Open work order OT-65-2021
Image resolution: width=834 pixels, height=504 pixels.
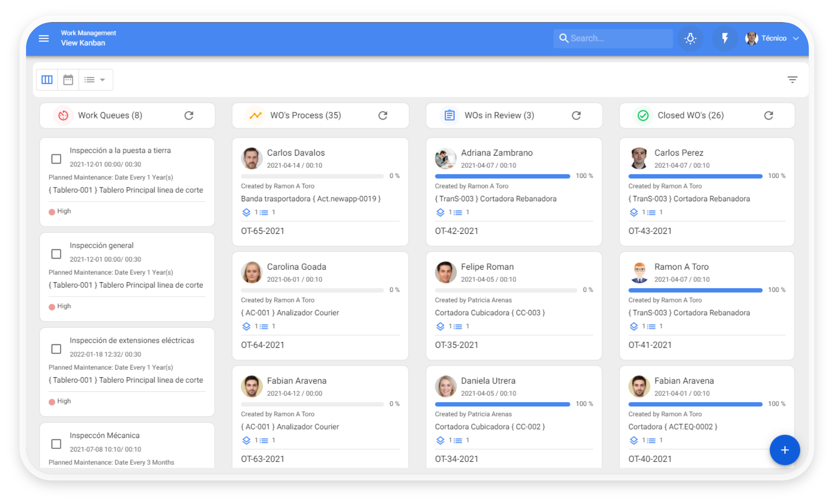point(262,231)
